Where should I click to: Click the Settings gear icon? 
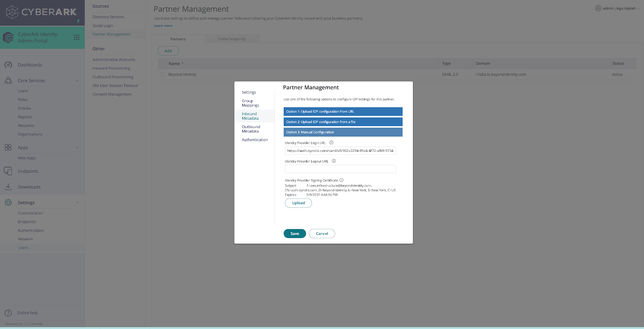pos(8,203)
